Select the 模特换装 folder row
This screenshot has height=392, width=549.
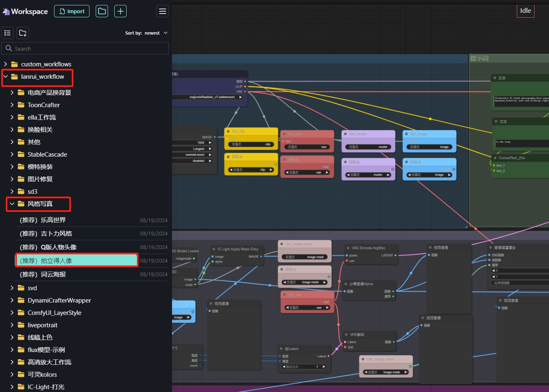[x=86, y=167]
